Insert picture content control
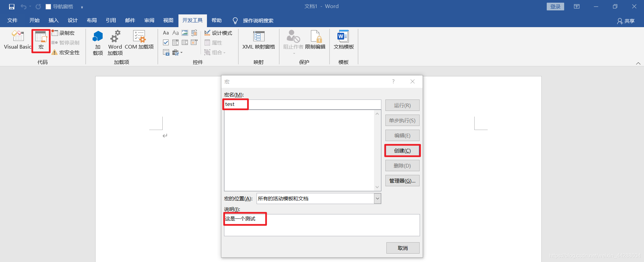Image resolution: width=644 pixels, height=262 pixels. 185,33
